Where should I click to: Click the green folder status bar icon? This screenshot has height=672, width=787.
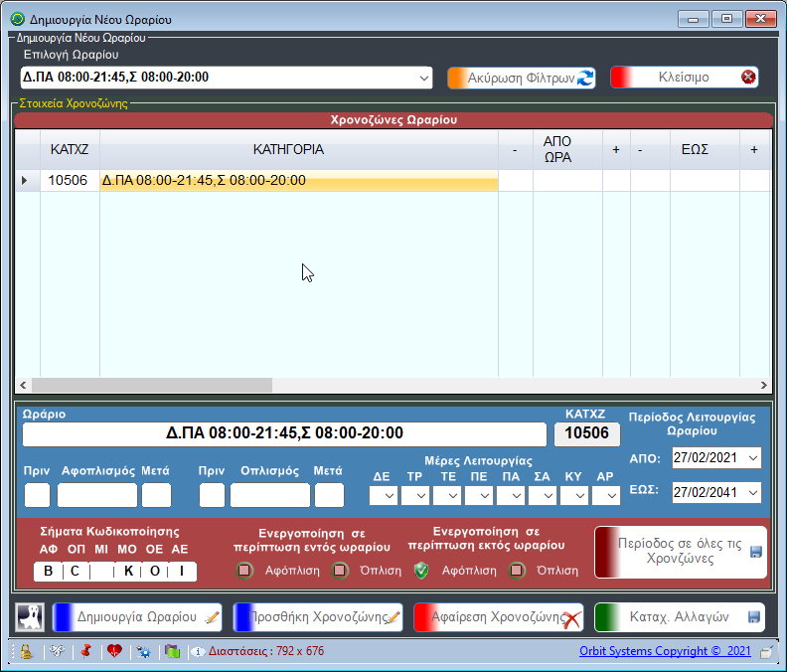point(172,652)
